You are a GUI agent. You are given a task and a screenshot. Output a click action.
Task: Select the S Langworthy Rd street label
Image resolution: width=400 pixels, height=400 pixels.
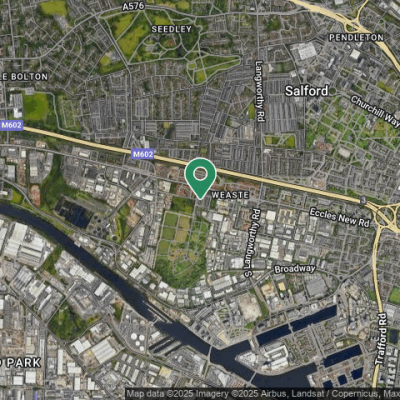click(x=252, y=243)
